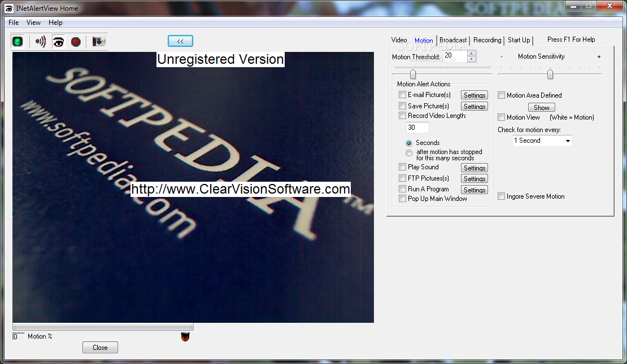Image resolution: width=627 pixels, height=364 pixels.
Task: Click the INetAlertView eye title bar icon
Action: [8, 8]
